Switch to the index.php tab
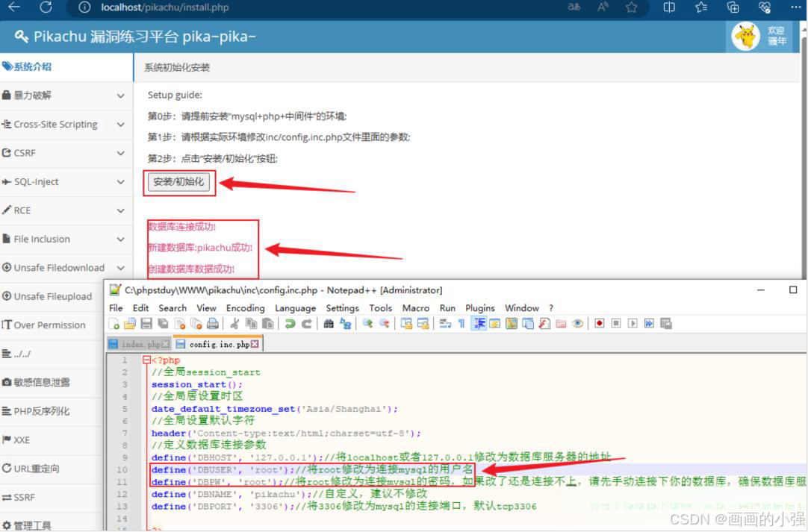Viewport: 808px width, 532px height. coord(139,344)
